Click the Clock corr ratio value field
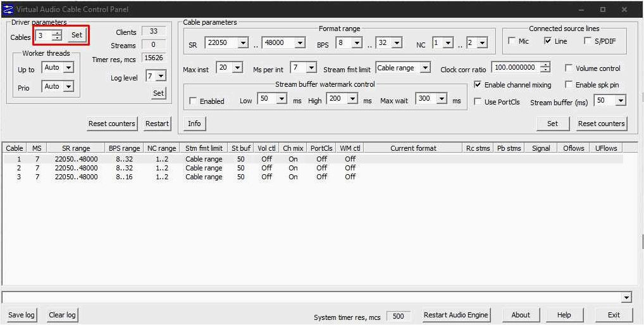 pyautogui.click(x=516, y=67)
